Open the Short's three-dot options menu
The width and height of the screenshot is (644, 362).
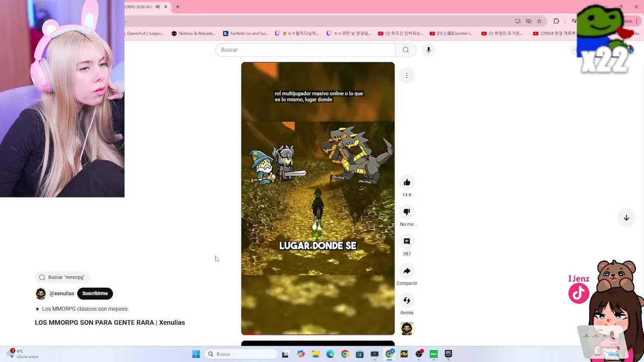407,75
